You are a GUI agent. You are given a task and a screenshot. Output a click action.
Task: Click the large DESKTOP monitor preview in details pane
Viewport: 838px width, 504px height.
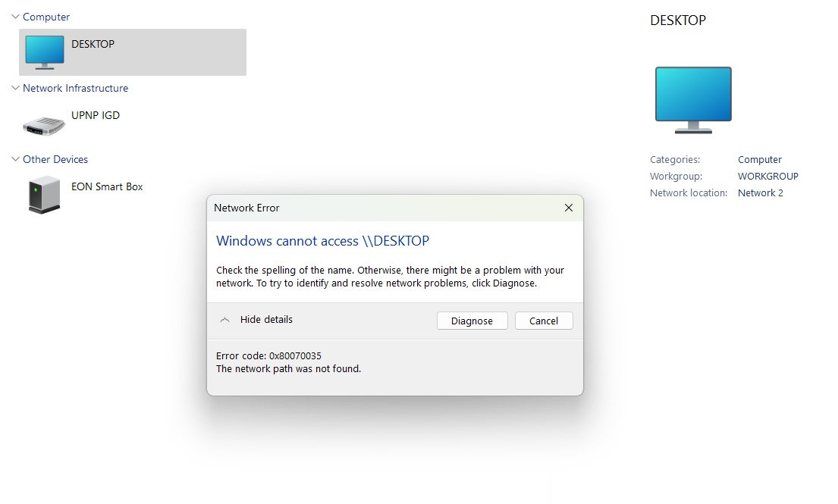[x=693, y=100]
